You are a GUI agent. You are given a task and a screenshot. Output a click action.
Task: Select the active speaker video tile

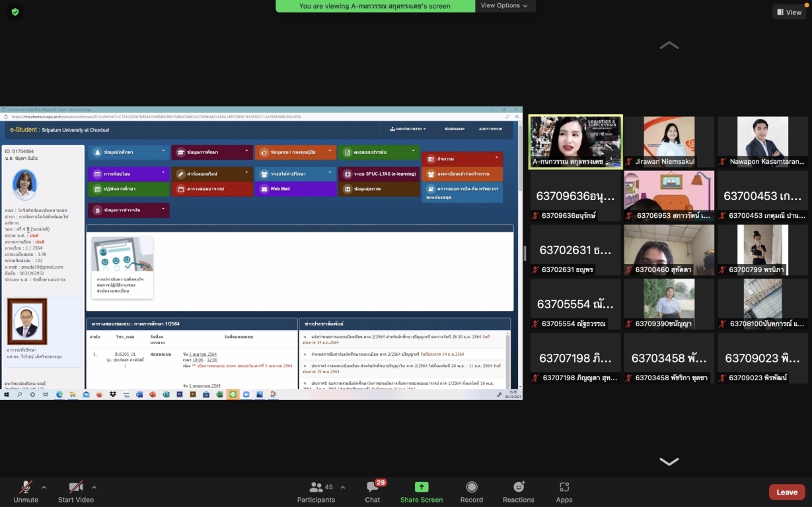(575, 142)
